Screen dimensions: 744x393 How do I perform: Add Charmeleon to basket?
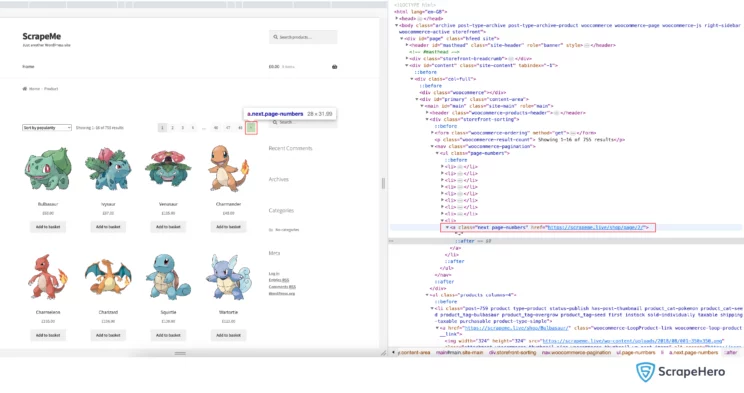tap(48, 335)
